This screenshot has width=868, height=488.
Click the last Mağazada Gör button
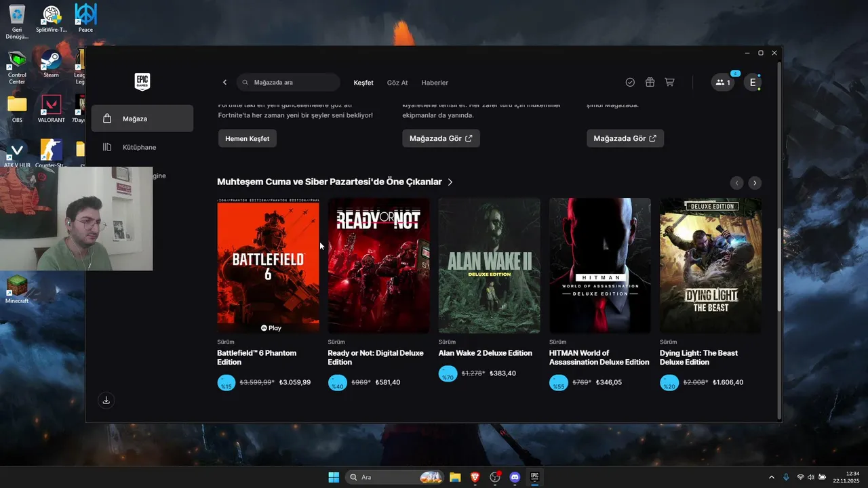point(625,138)
